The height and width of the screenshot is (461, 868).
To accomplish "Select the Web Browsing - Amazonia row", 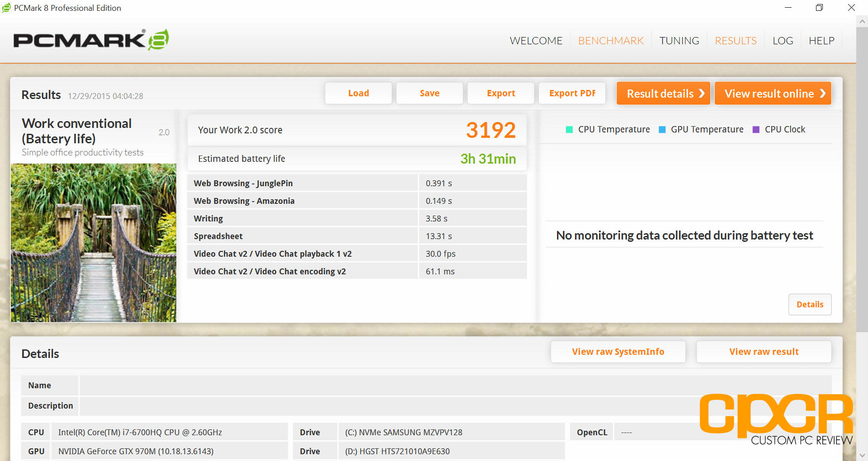I will point(357,201).
